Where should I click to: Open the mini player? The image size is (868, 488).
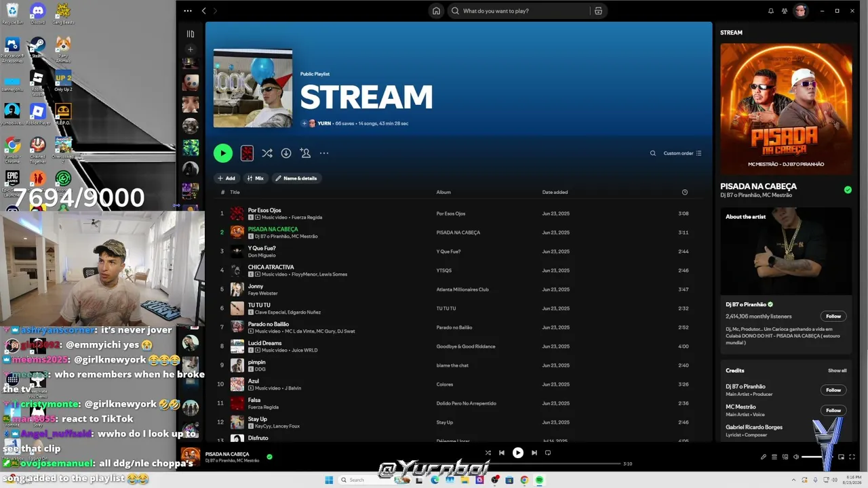[x=842, y=457]
